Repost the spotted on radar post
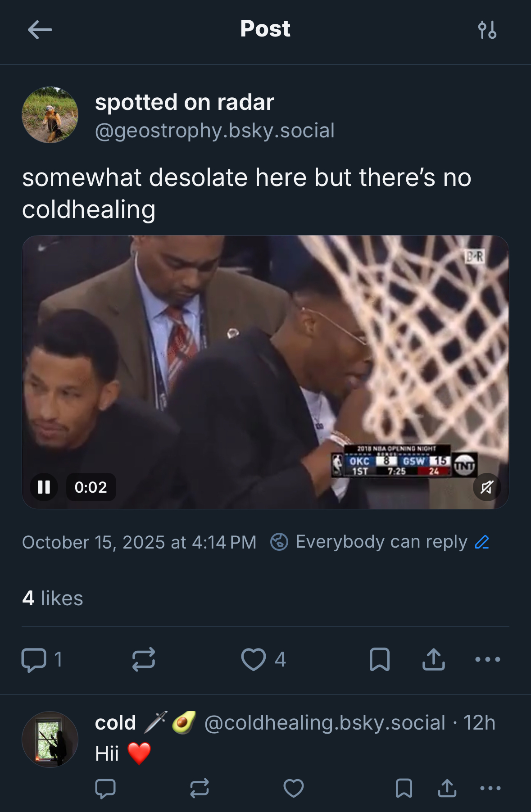This screenshot has height=812, width=531. [x=144, y=660]
